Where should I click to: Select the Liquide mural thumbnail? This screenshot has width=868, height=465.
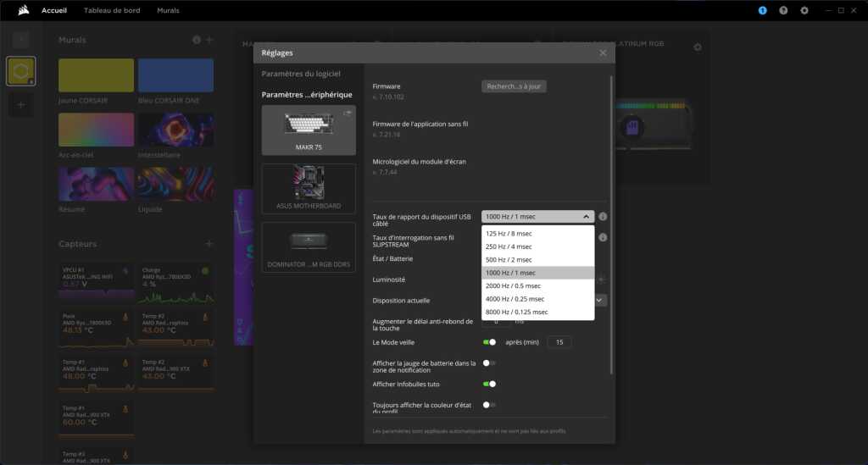(x=176, y=184)
